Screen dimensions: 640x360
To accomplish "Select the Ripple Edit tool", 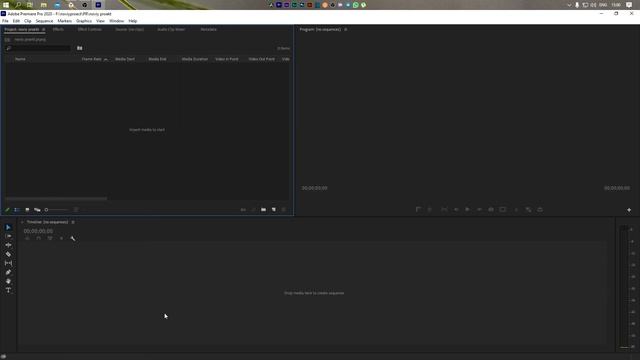I will 8,245.
